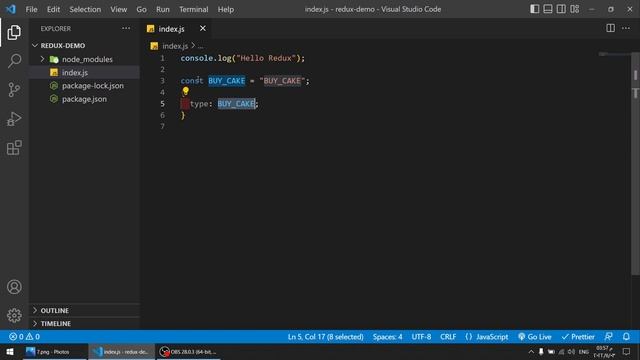Switch to Photos app in taskbar
The height and width of the screenshot is (360, 640).
click(x=53, y=352)
